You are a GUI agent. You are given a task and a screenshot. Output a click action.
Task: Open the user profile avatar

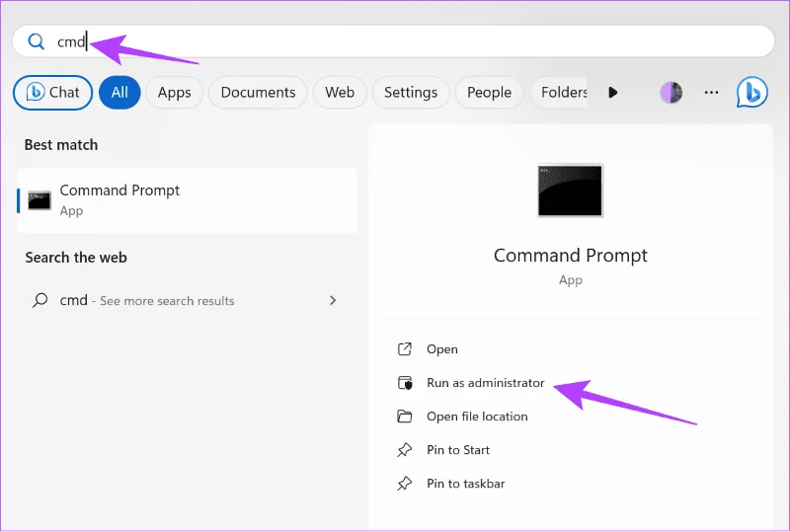tap(671, 92)
